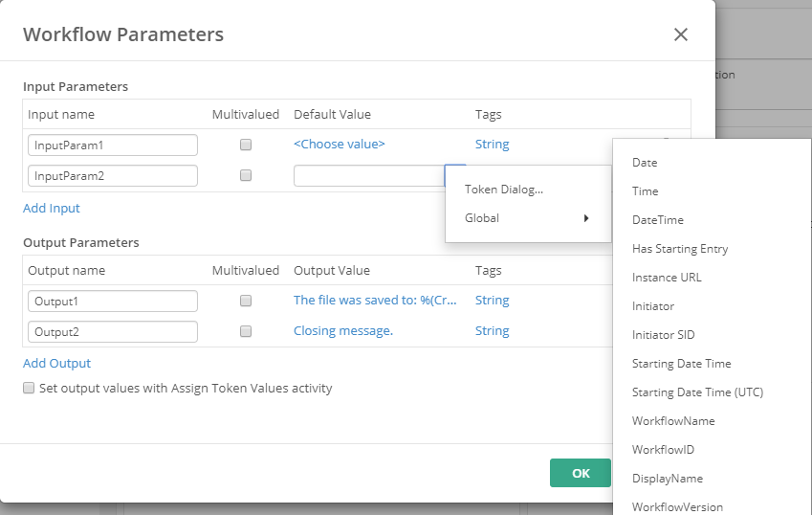The width and height of the screenshot is (812, 515).
Task: Toggle Multivalued checkbox for InputParam2
Action: coord(246,176)
